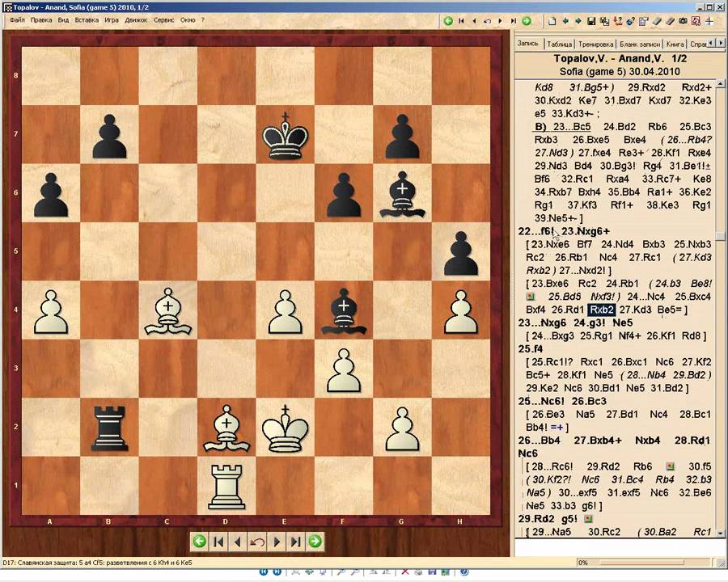
Task: Open the Движок menu
Action: coord(136,19)
